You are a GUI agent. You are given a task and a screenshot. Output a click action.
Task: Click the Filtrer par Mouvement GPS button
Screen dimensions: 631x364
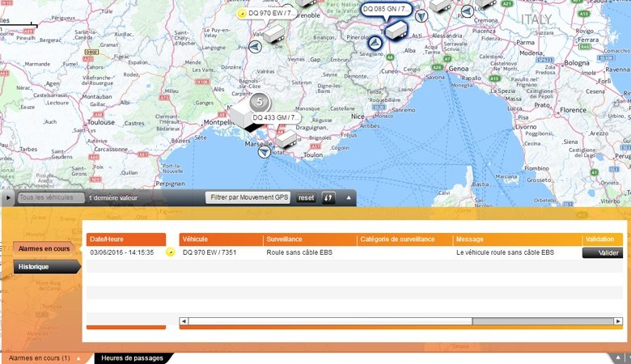248,197
